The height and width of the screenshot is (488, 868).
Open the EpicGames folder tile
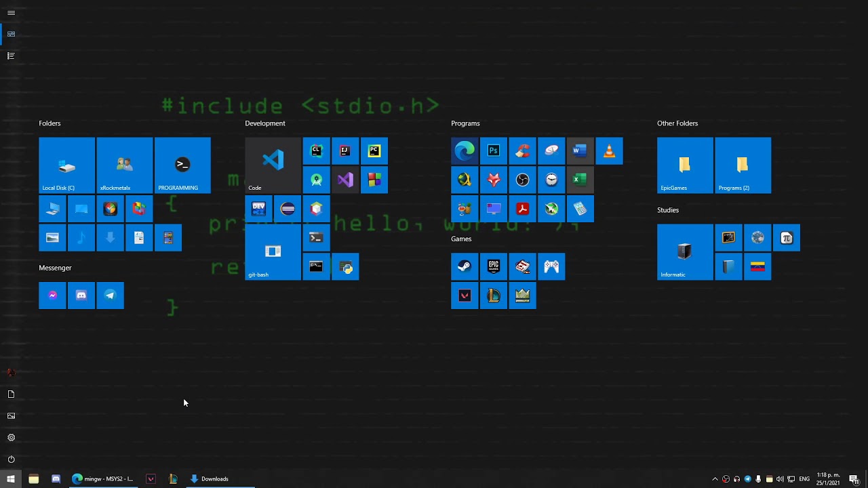(685, 165)
